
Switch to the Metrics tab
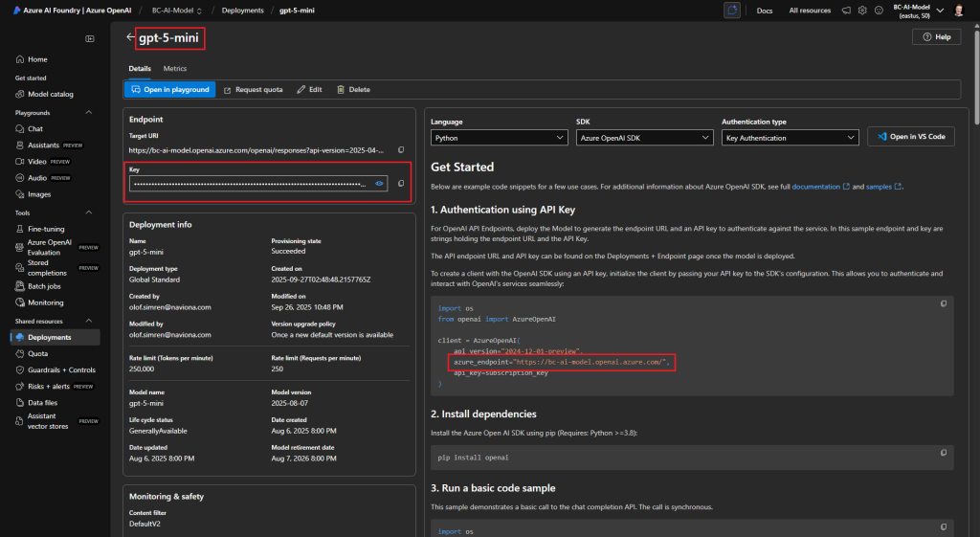click(175, 69)
